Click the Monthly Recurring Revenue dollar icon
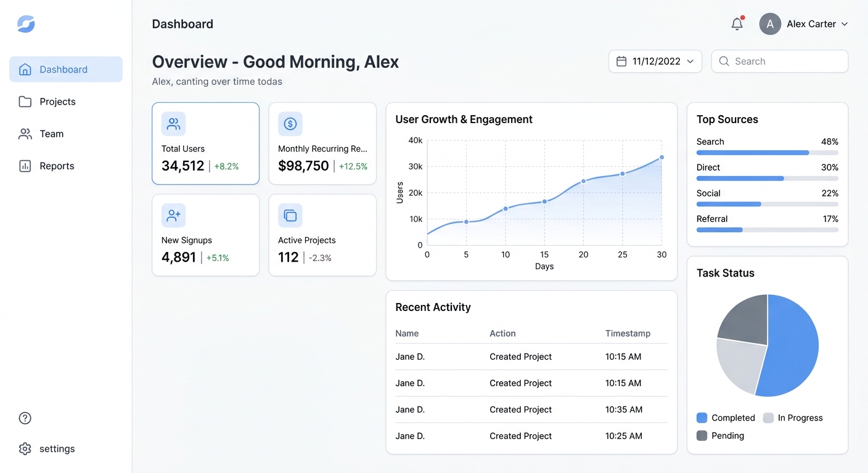Screen dimensions: 868x473 click(290, 124)
